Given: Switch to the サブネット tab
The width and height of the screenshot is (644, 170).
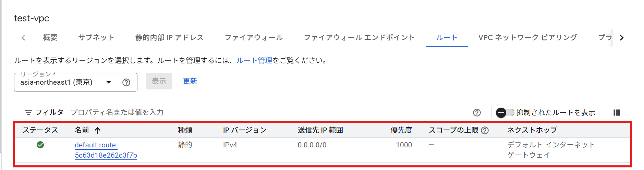Looking at the screenshot, I should click(96, 38).
